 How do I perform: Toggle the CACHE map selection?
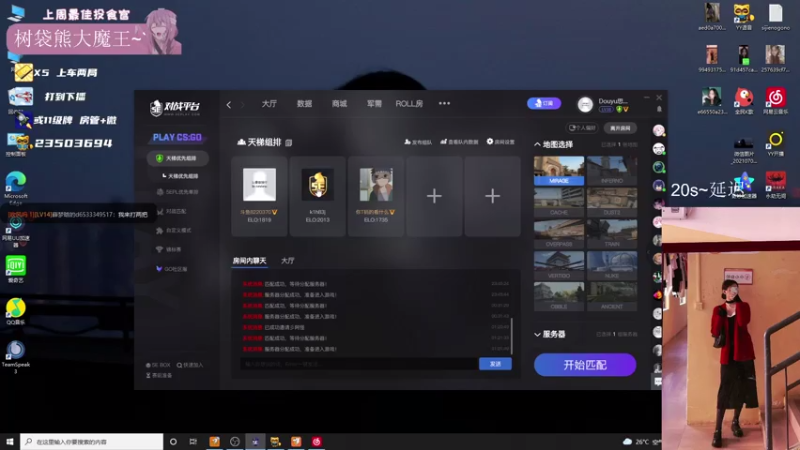[559, 202]
